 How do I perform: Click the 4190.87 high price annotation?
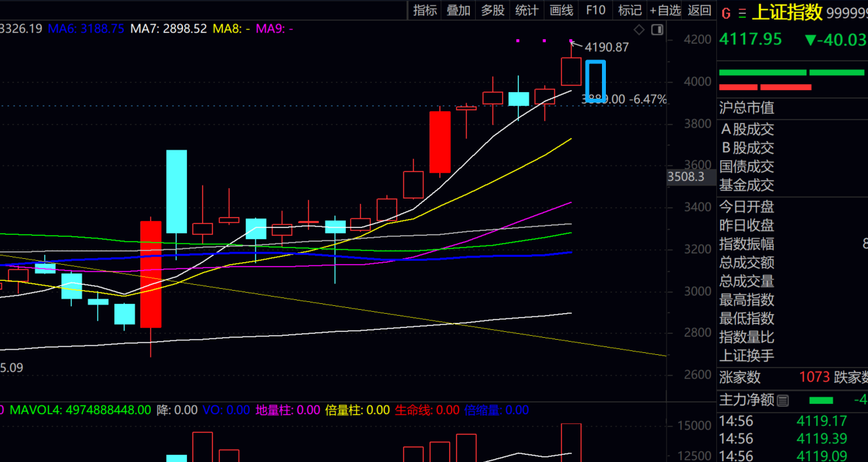click(607, 47)
